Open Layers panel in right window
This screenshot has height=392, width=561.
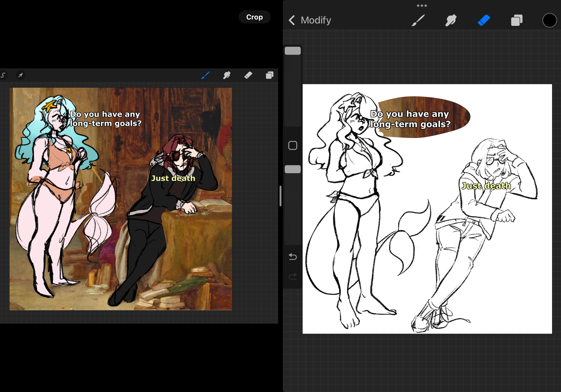[517, 20]
